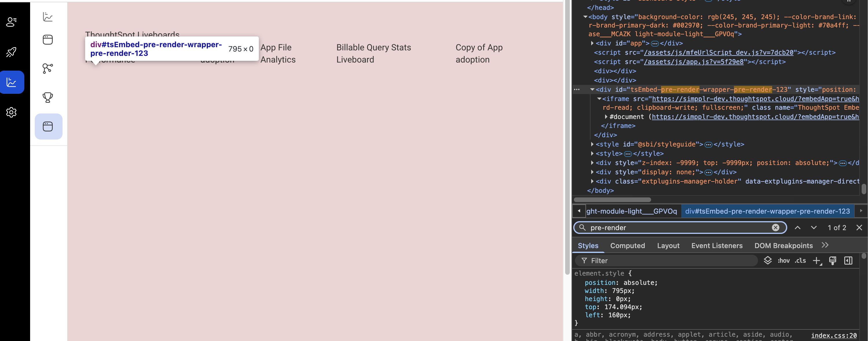
Task: Open the mfeUrlScript_dev.js script link
Action: coord(718,53)
